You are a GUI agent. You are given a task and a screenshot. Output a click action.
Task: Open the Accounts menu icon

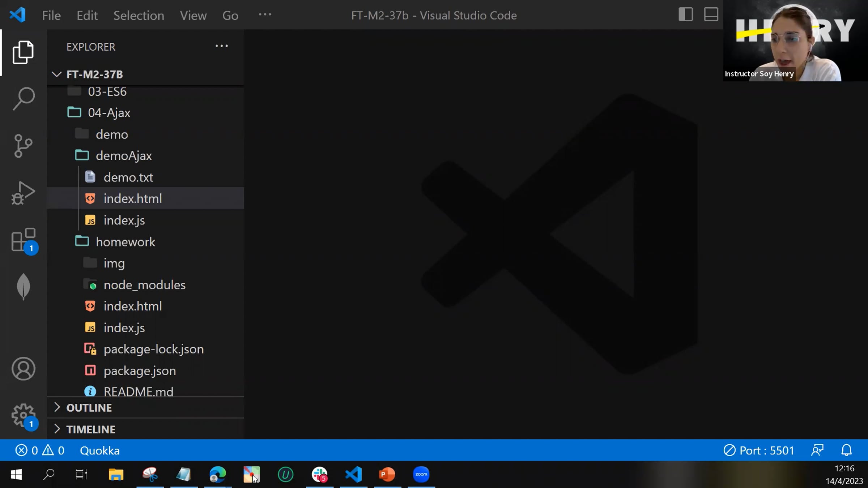tap(24, 369)
